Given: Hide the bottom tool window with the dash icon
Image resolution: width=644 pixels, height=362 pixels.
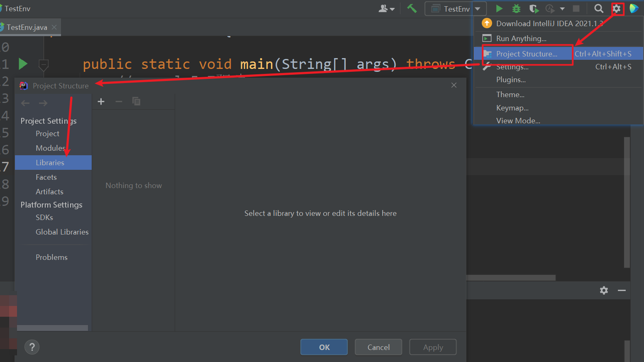Looking at the screenshot, I should [622, 290].
